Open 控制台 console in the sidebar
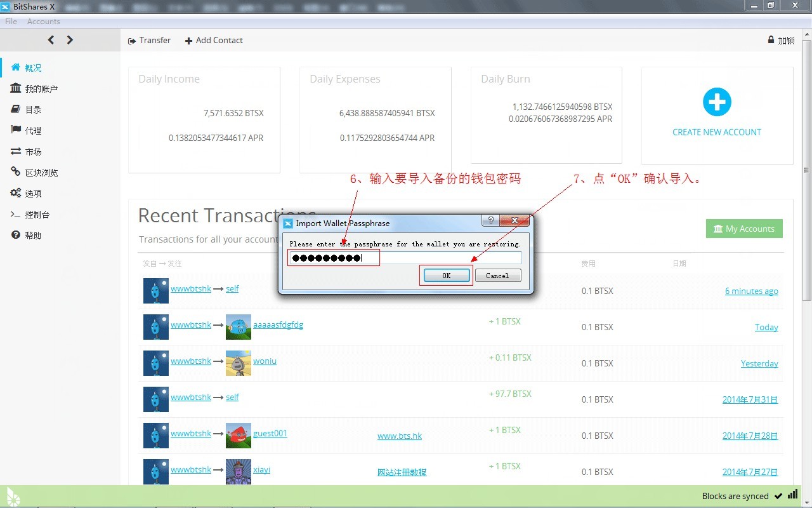 [30, 214]
